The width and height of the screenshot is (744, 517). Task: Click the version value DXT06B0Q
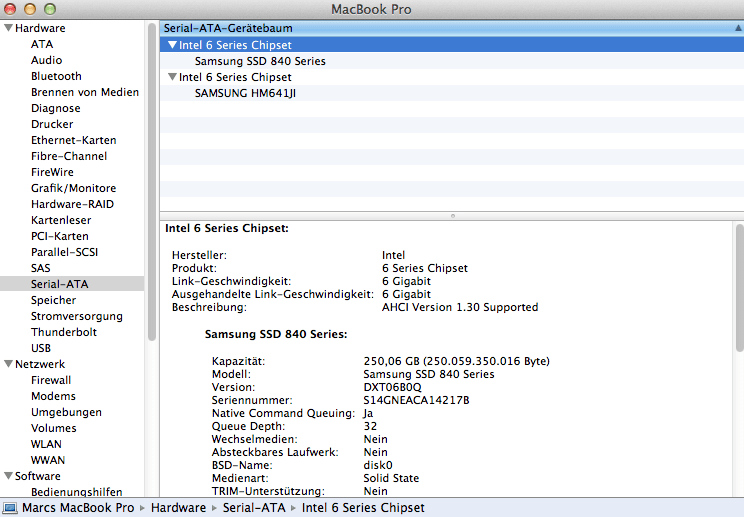pyautogui.click(x=392, y=388)
